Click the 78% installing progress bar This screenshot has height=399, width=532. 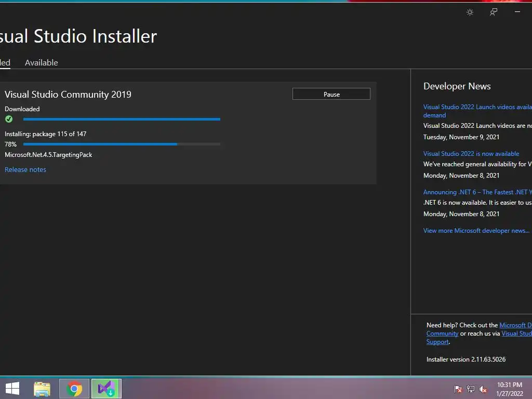click(x=122, y=144)
